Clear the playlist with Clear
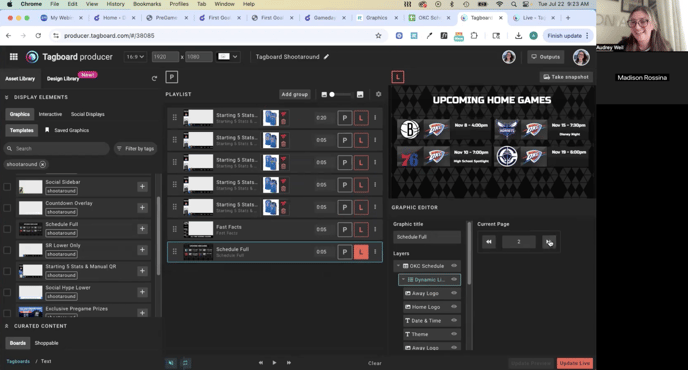Viewport: 688px width, 370px height. [x=375, y=363]
